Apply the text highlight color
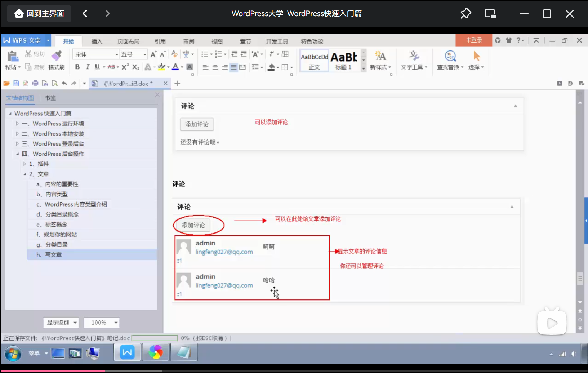The height and width of the screenshot is (373, 588). pyautogui.click(x=161, y=67)
